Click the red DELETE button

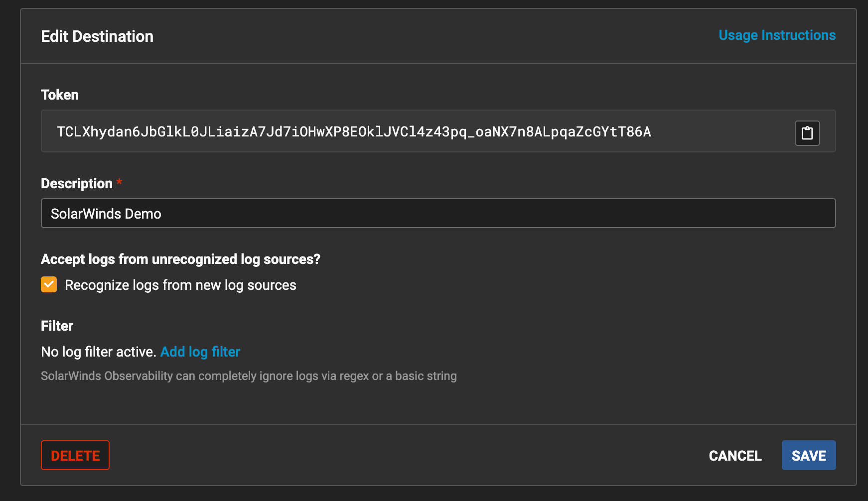pos(75,455)
